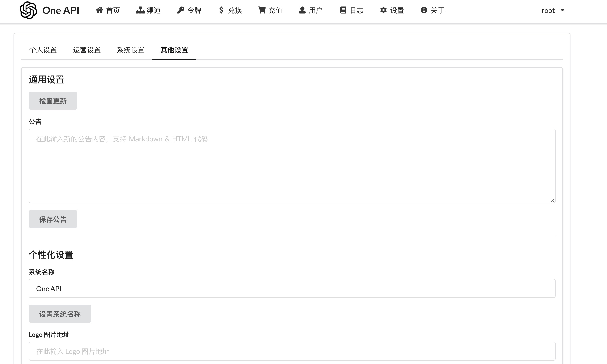Open channels using the sitemap icon
The height and width of the screenshot is (364, 607).
tap(140, 10)
